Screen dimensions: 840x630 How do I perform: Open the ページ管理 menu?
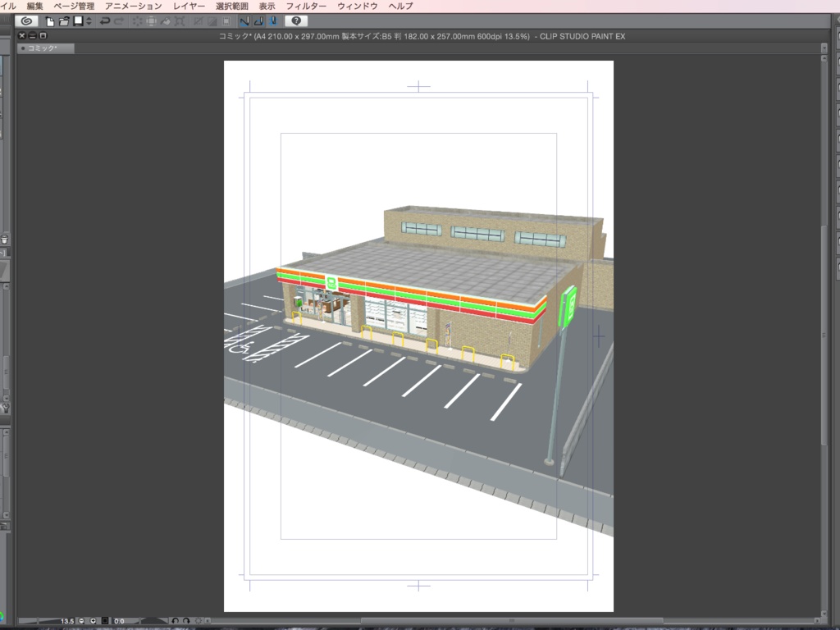coord(74,6)
